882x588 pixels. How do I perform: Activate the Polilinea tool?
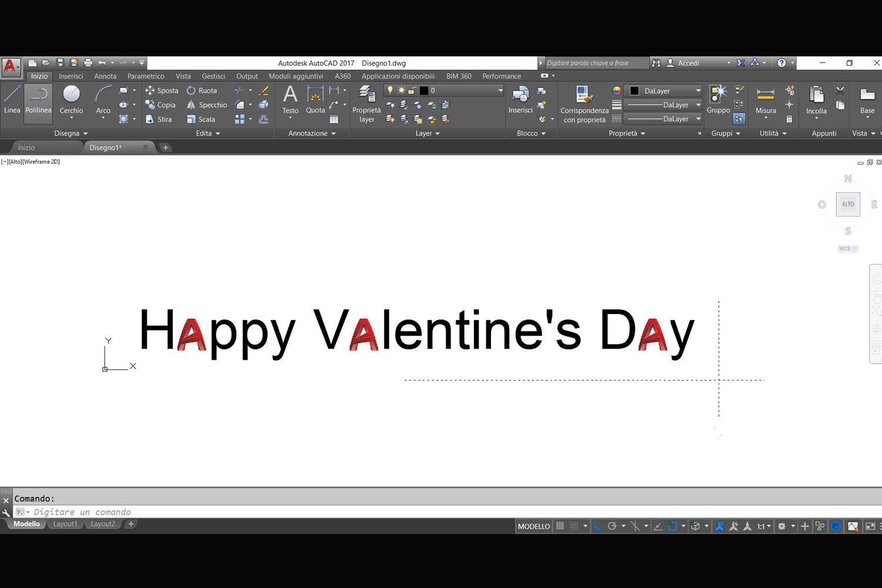38,100
